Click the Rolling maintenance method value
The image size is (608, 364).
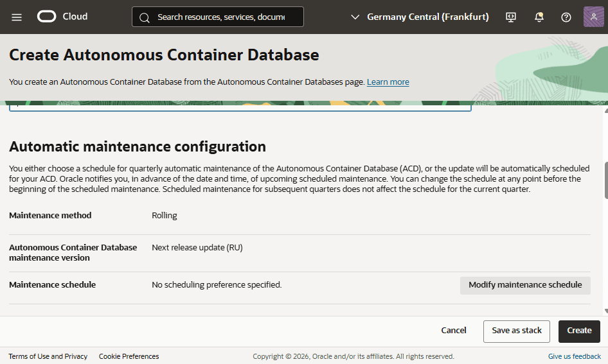click(165, 216)
